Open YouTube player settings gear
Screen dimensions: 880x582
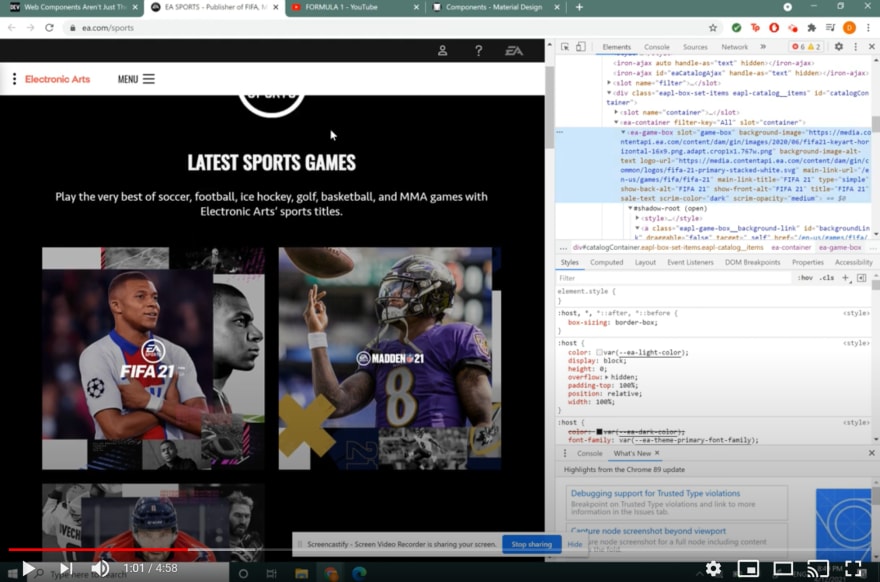[x=713, y=569]
